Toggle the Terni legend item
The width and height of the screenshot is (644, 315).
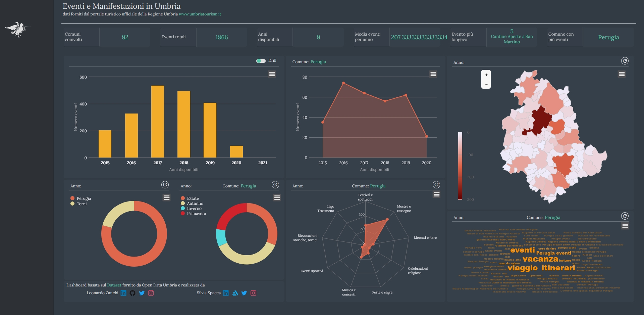pos(78,204)
